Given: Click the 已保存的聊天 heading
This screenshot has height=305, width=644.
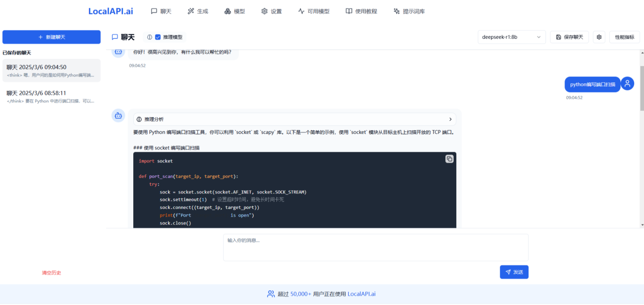Looking at the screenshot, I should tap(17, 53).
